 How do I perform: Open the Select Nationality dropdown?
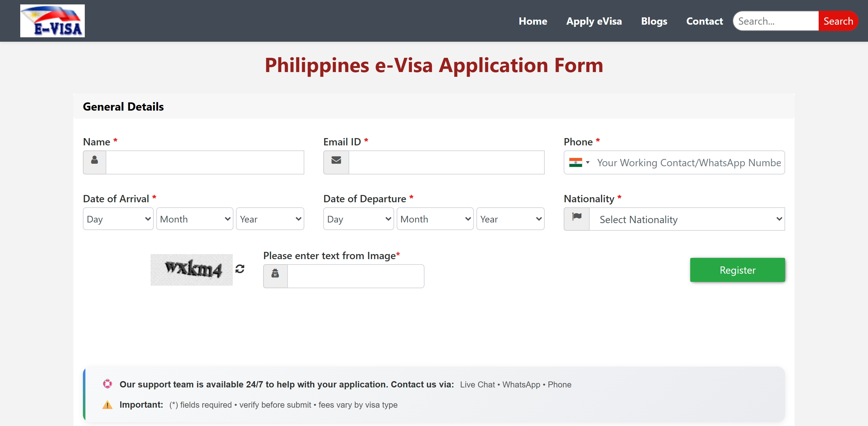click(x=686, y=219)
